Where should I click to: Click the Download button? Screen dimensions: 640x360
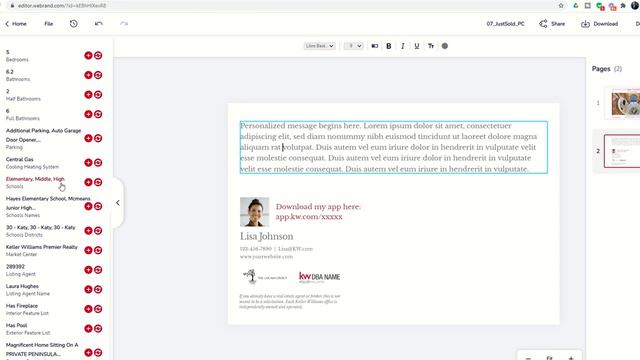(599, 24)
